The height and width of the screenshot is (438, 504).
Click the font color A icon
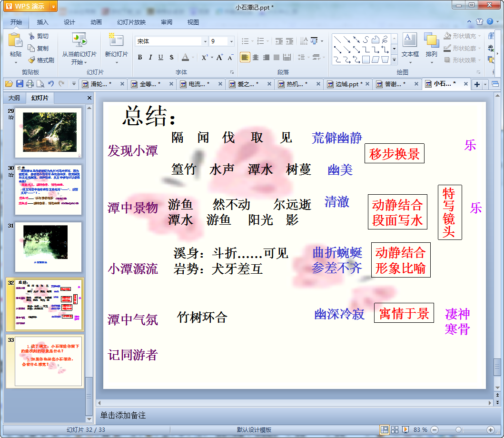tap(186, 57)
